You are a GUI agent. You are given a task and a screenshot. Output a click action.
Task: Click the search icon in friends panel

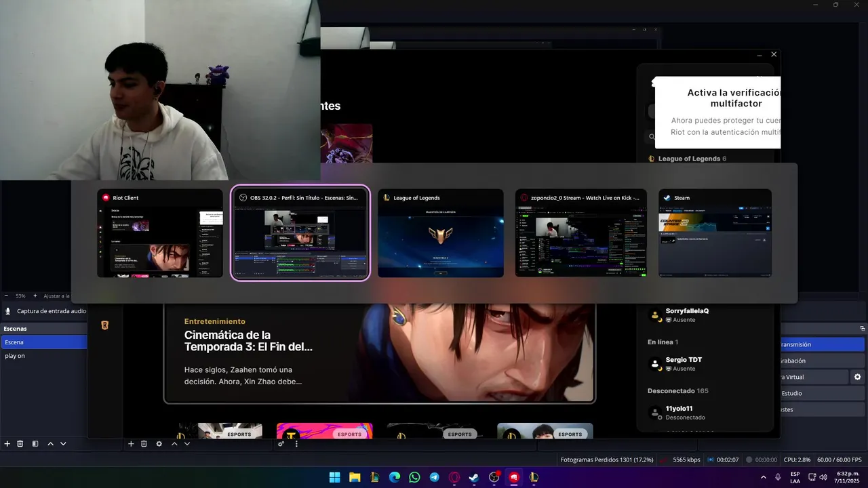coord(652,136)
